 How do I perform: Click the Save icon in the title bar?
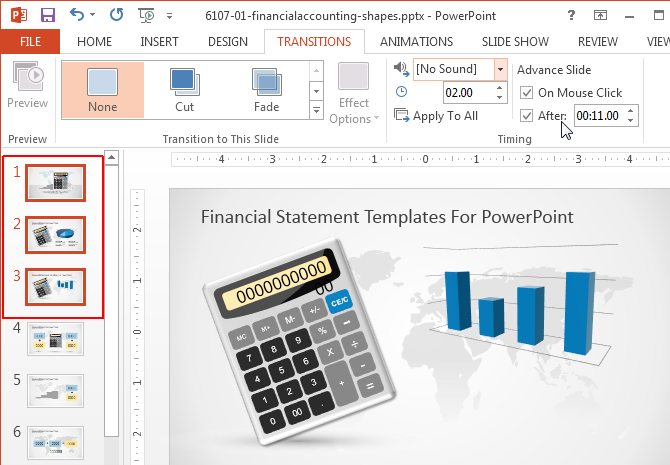click(47, 16)
